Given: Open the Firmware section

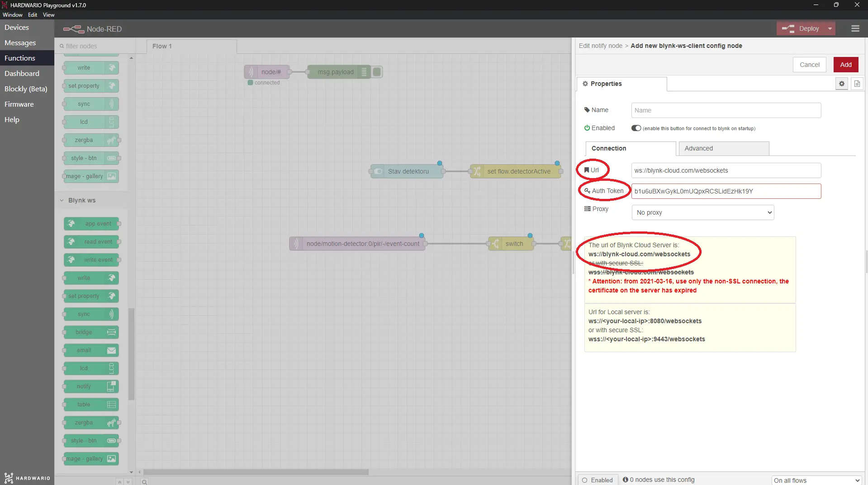Looking at the screenshot, I should point(27,104).
